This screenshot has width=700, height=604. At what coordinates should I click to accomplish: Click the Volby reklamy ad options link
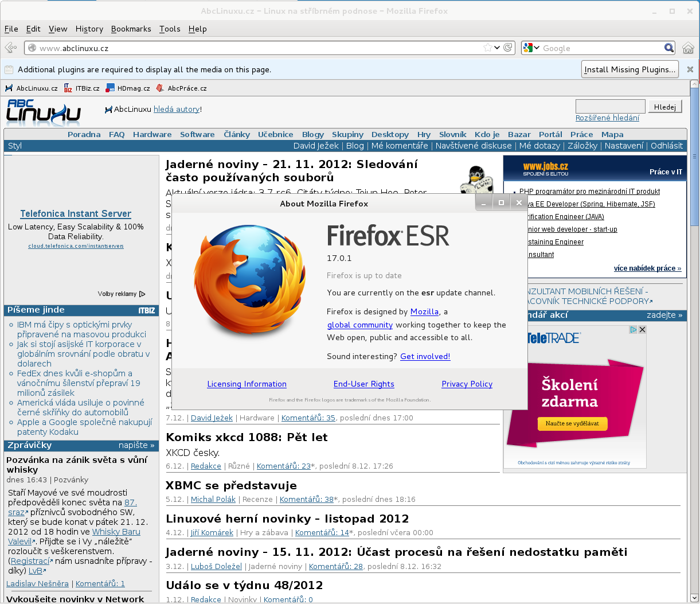point(122,294)
